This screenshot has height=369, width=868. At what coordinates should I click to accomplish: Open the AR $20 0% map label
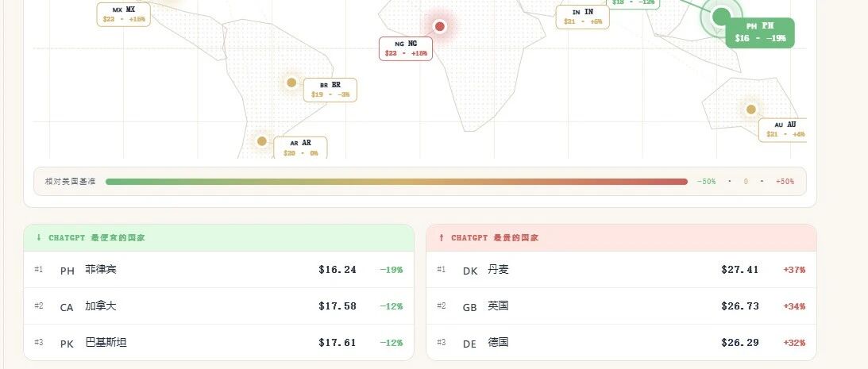(x=300, y=148)
